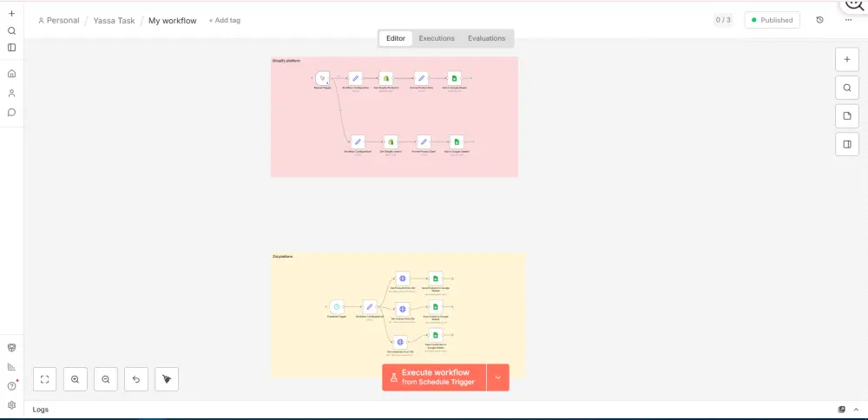Click the undo arrow canvas button
Image resolution: width=868 pixels, height=420 pixels.
coord(136,379)
